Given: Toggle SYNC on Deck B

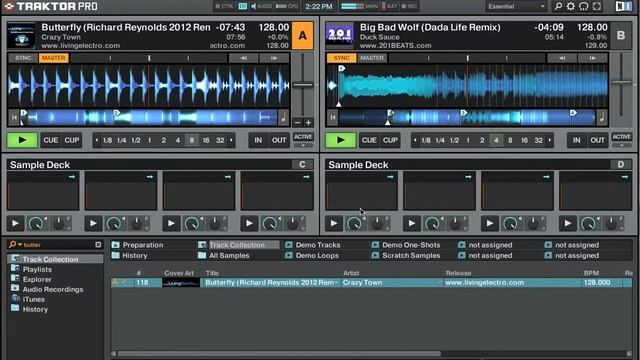Looking at the screenshot, I should [x=341, y=58].
